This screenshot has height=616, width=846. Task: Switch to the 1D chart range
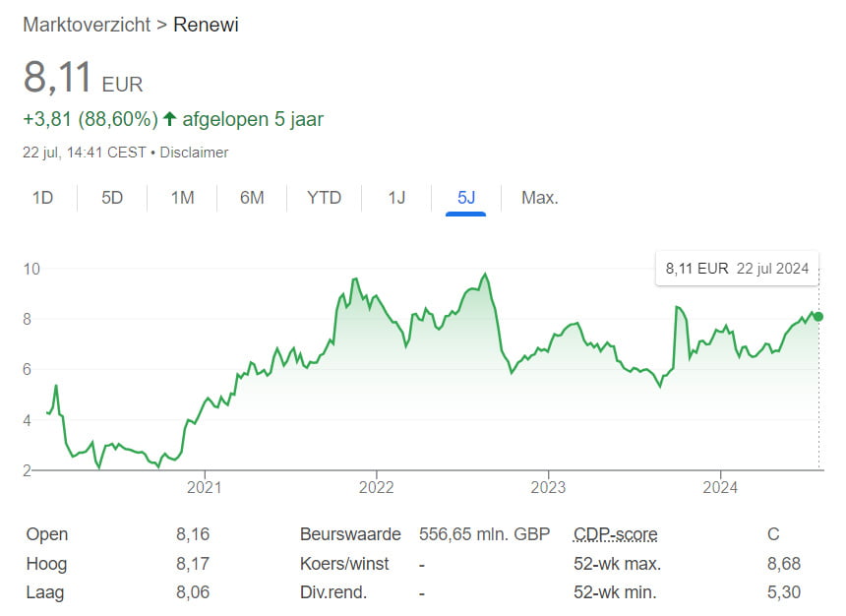click(x=42, y=198)
